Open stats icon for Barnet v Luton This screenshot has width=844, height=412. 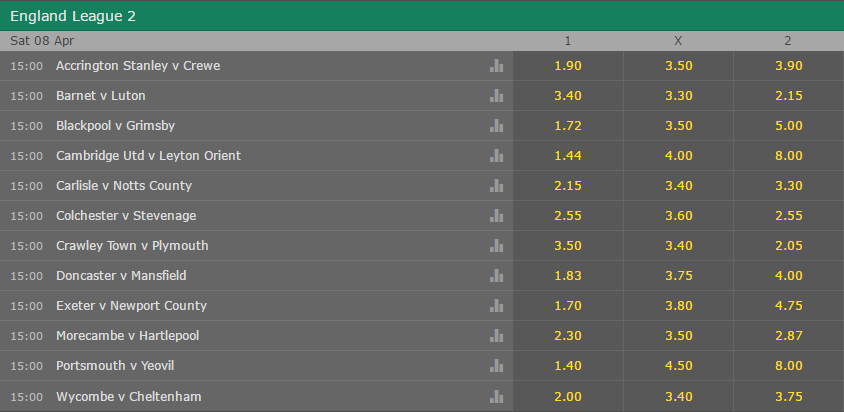(x=496, y=96)
